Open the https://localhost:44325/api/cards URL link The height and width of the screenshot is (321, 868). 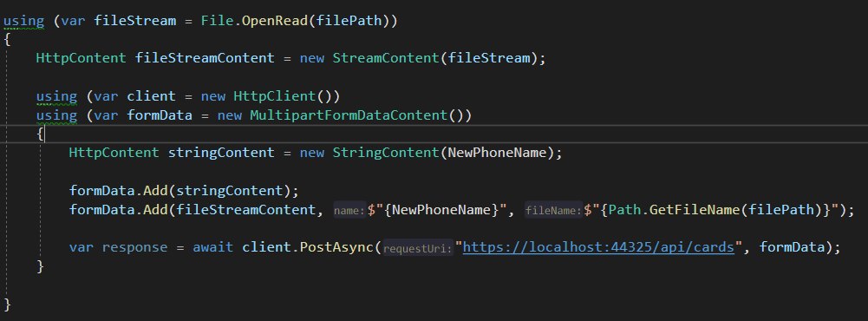click(x=598, y=247)
